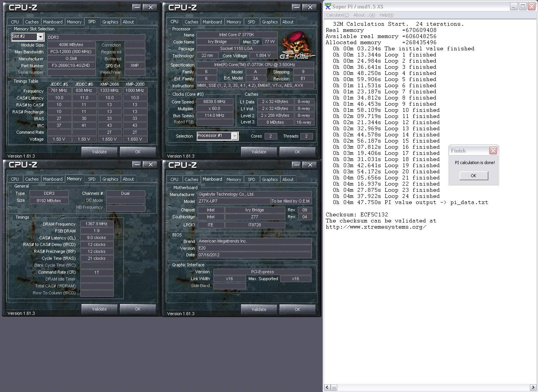The height and width of the screenshot is (392, 538).
Task: Click the BIOS Date value 07/16/2012
Action: 255,255
